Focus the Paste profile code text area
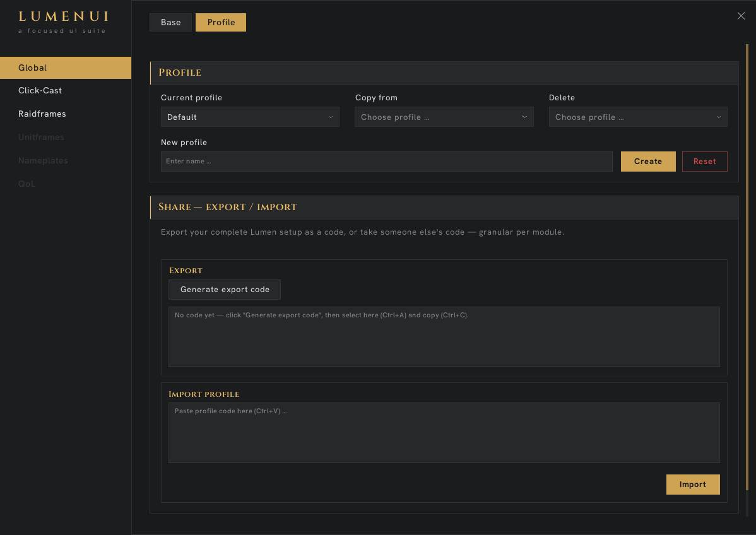Screen dimensions: 756x535 [444, 433]
